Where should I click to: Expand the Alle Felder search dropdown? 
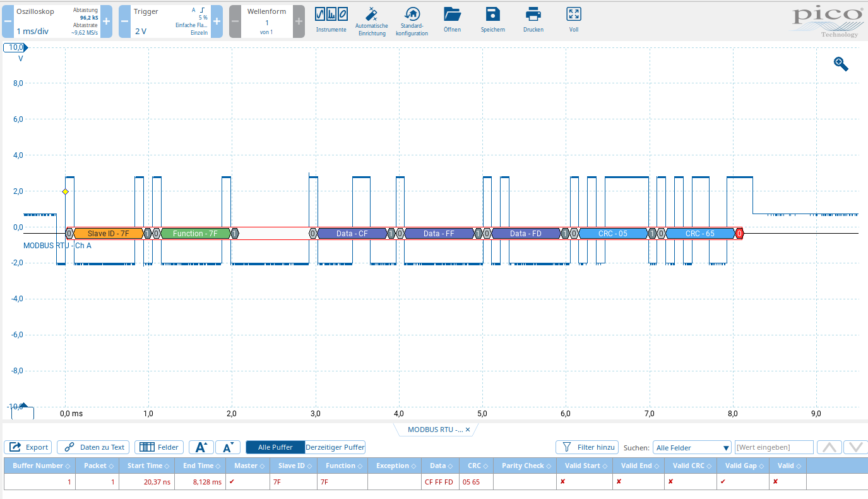692,447
